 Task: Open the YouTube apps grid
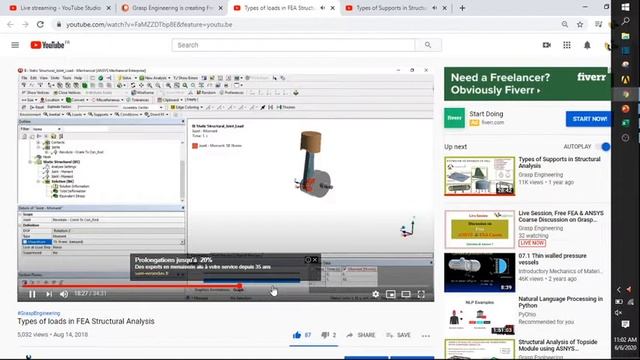coord(567,45)
